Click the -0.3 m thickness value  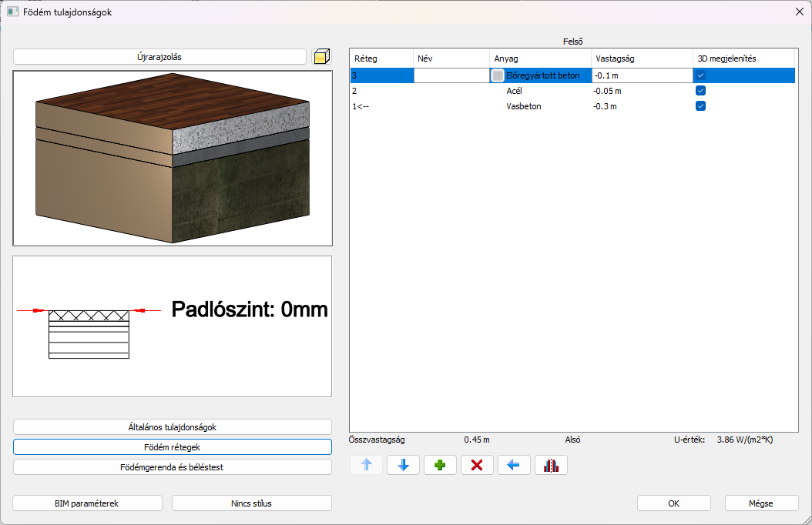605,106
